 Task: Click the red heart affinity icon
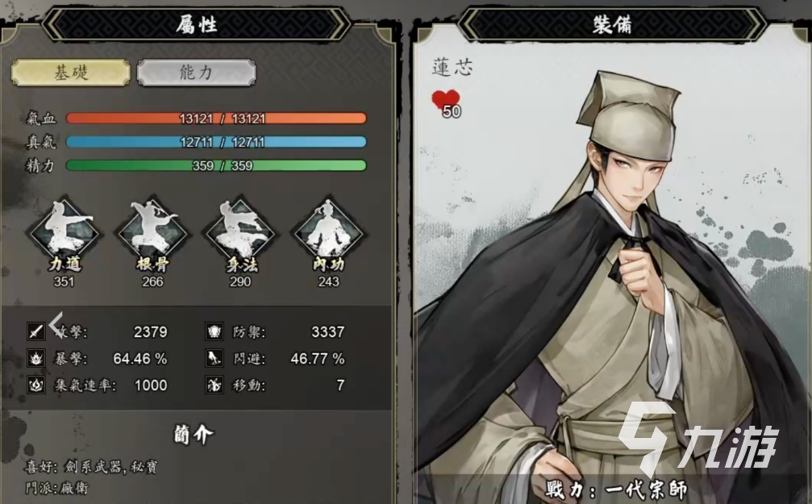pyautogui.click(x=446, y=102)
